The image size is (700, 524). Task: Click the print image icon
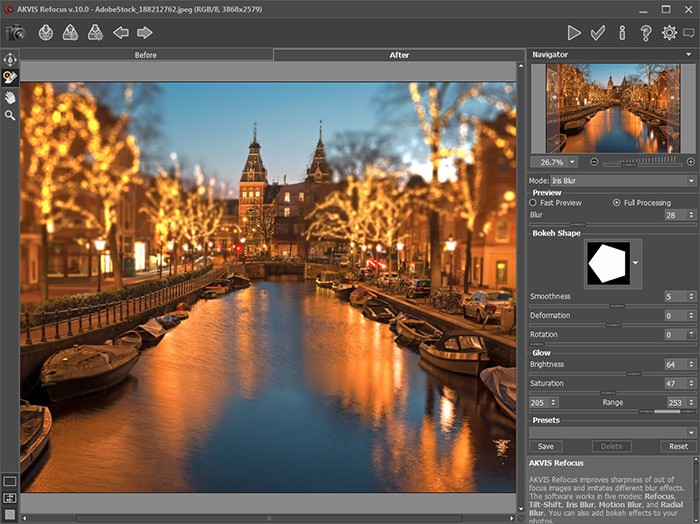point(95,33)
